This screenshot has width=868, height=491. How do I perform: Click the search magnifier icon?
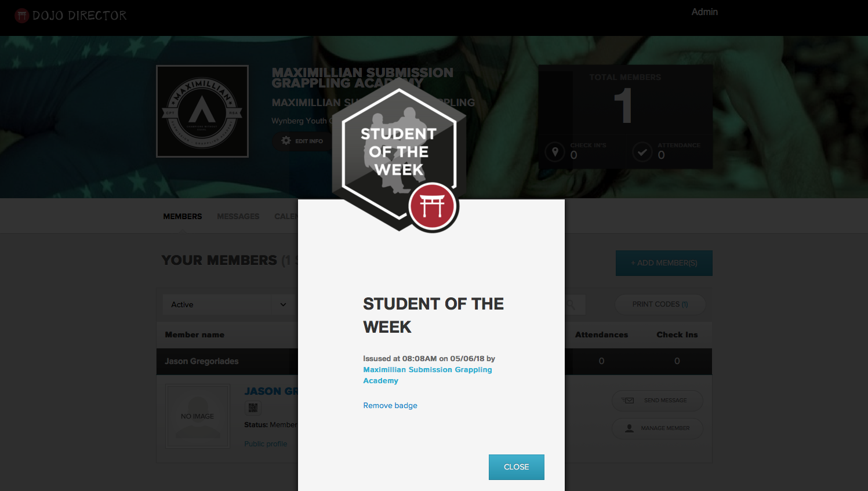click(x=571, y=304)
